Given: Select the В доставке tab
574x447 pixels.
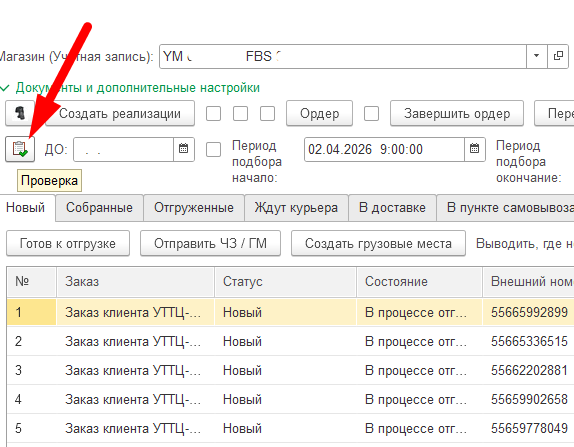Looking at the screenshot, I should [392, 208].
